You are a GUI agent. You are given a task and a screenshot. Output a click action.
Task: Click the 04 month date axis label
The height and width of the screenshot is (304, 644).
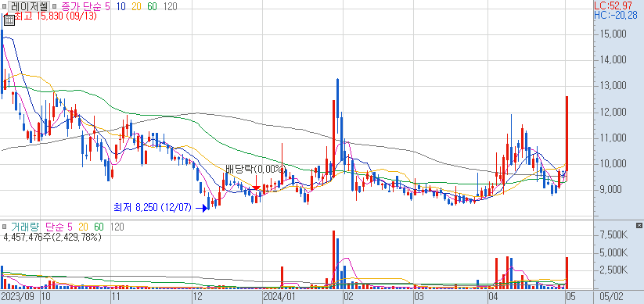pos(493,296)
